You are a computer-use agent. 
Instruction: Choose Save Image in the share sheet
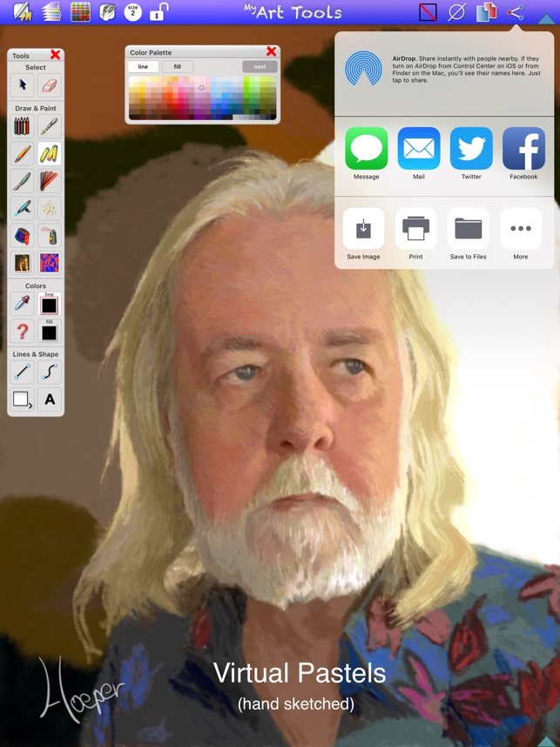363,230
